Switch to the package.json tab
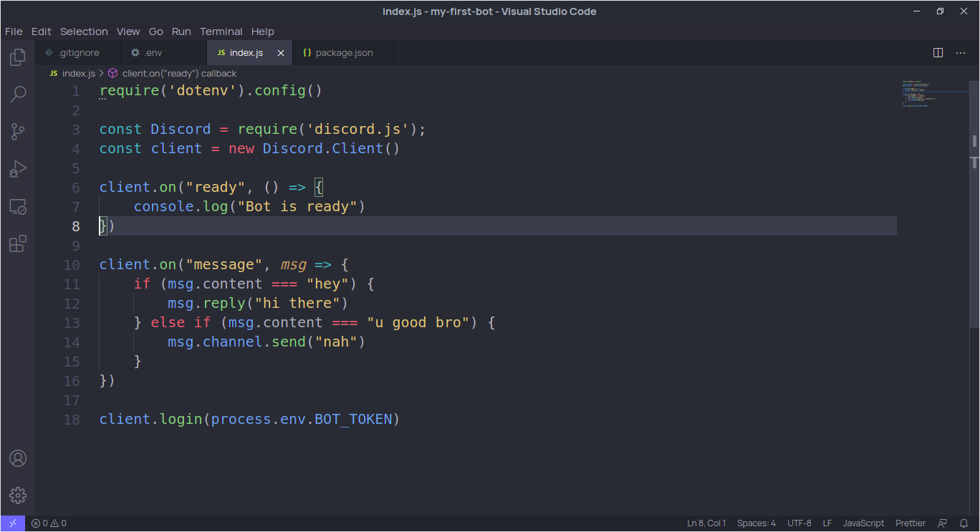 344,53
